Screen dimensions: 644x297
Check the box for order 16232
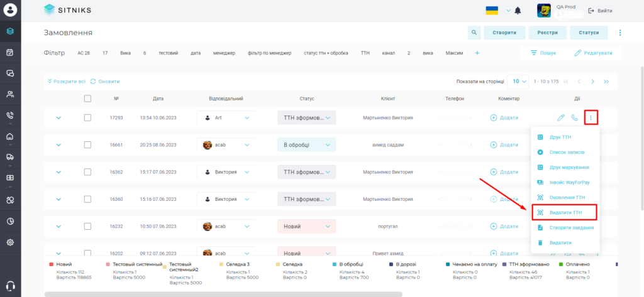[87, 226]
